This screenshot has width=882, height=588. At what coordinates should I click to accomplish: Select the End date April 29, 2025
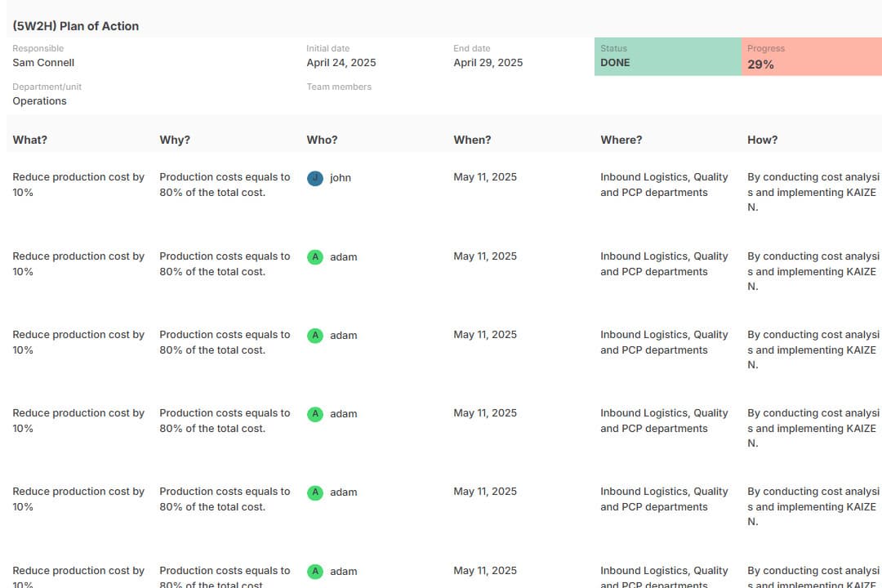(488, 62)
